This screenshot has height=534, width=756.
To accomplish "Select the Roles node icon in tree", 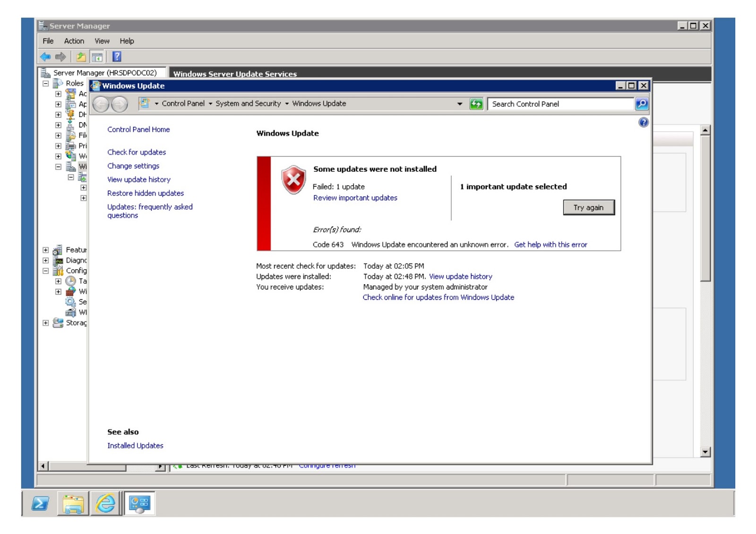I will click(x=58, y=83).
